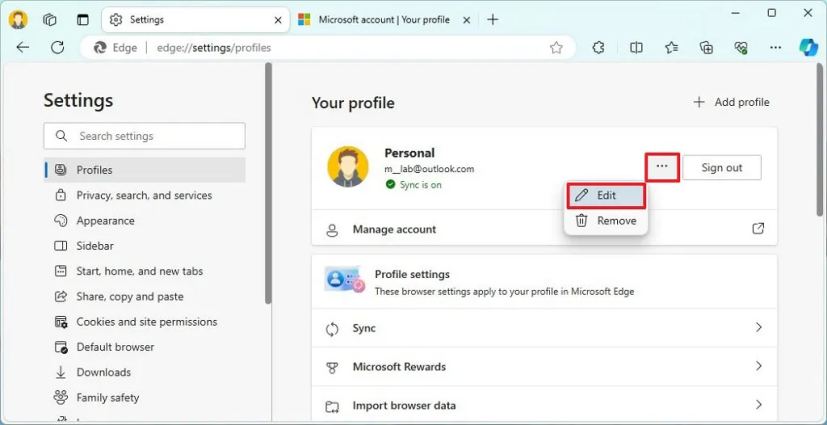Add this page to favorites star
Viewport: 827px width, 425px height.
point(556,48)
